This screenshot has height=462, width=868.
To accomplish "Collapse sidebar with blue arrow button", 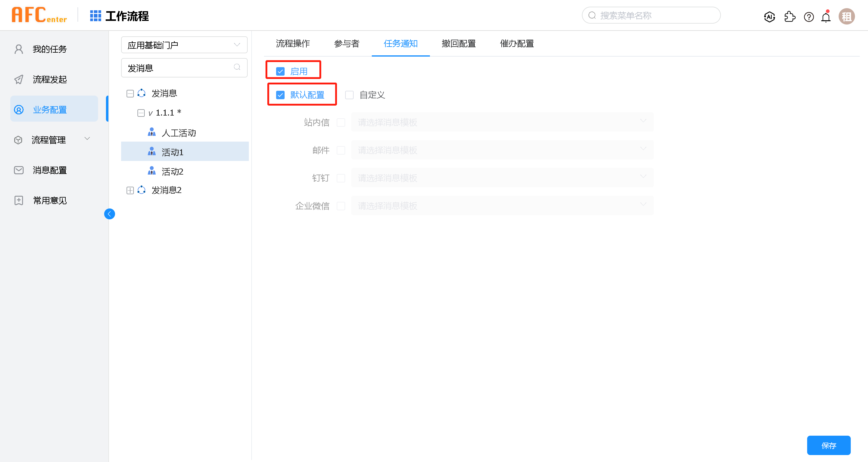I will point(110,214).
